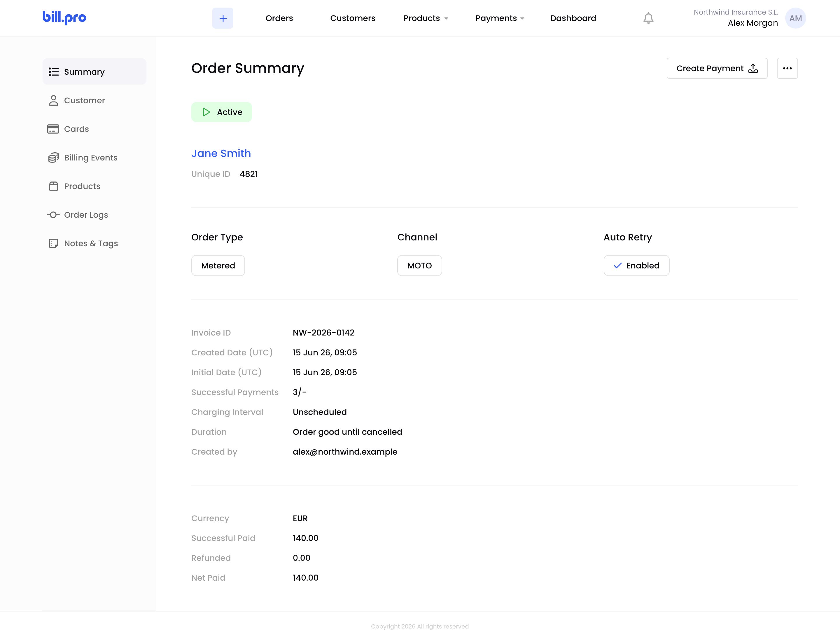Click the Order Logs commit icon
The image size is (840, 639).
click(x=53, y=215)
